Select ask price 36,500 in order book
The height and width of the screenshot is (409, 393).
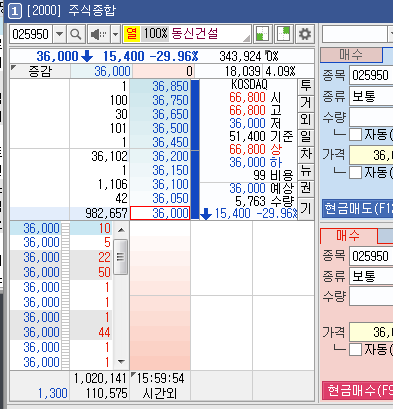click(160, 128)
